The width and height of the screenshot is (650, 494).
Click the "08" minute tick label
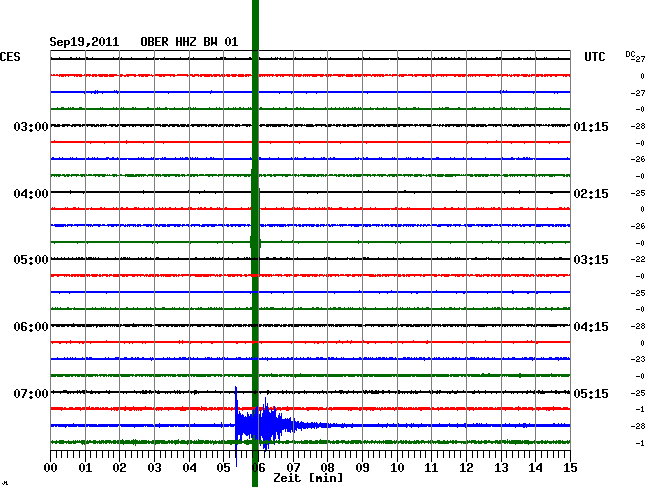pyautogui.click(x=327, y=468)
